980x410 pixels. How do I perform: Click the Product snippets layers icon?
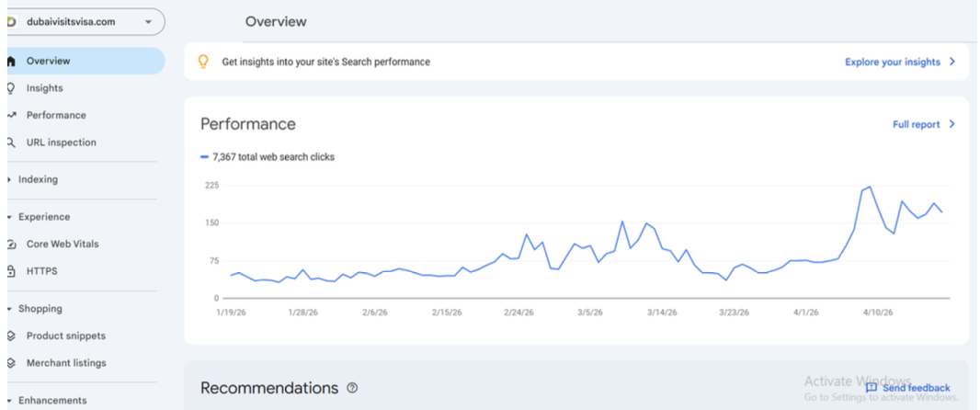(11, 336)
